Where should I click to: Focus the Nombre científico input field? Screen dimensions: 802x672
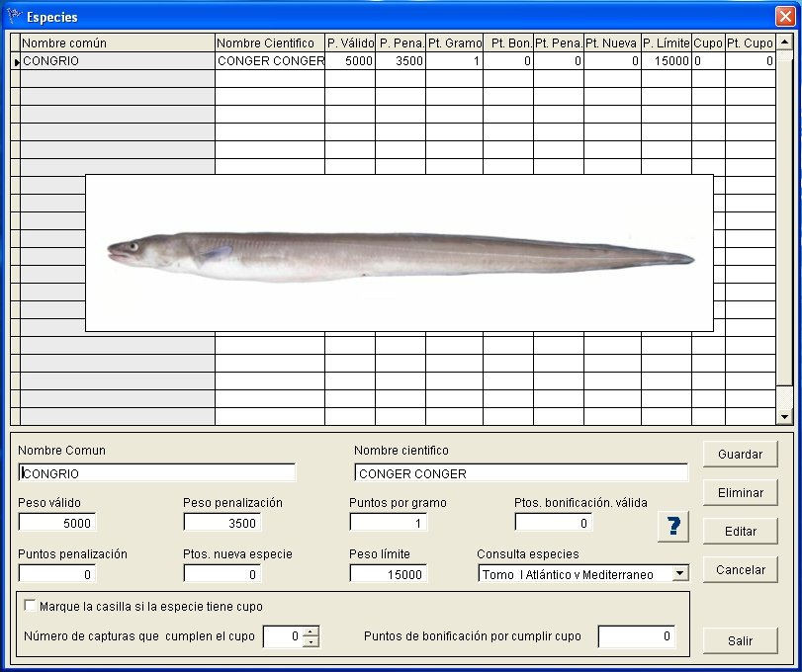tap(520, 473)
